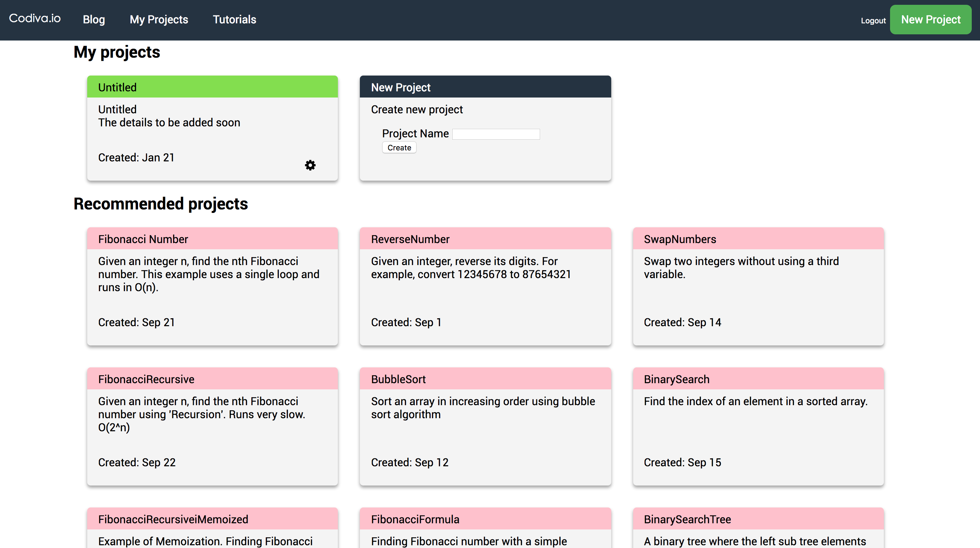The height and width of the screenshot is (548, 980).
Task: Open the Blog page
Action: (x=94, y=19)
